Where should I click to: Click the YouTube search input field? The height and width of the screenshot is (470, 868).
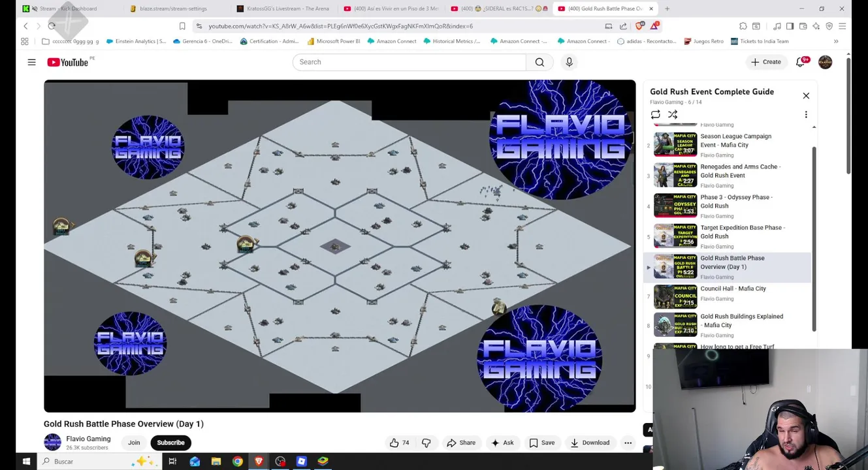[409, 62]
